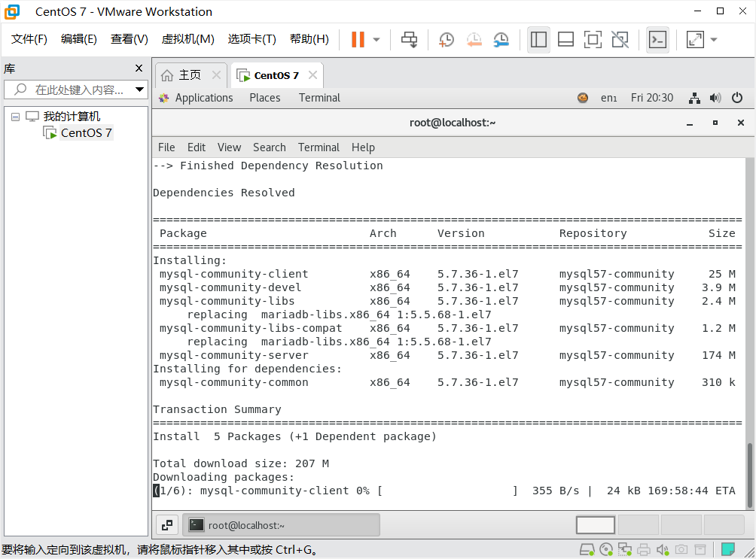
Task: Click the show-desktop window switcher icon
Action: (x=167, y=525)
